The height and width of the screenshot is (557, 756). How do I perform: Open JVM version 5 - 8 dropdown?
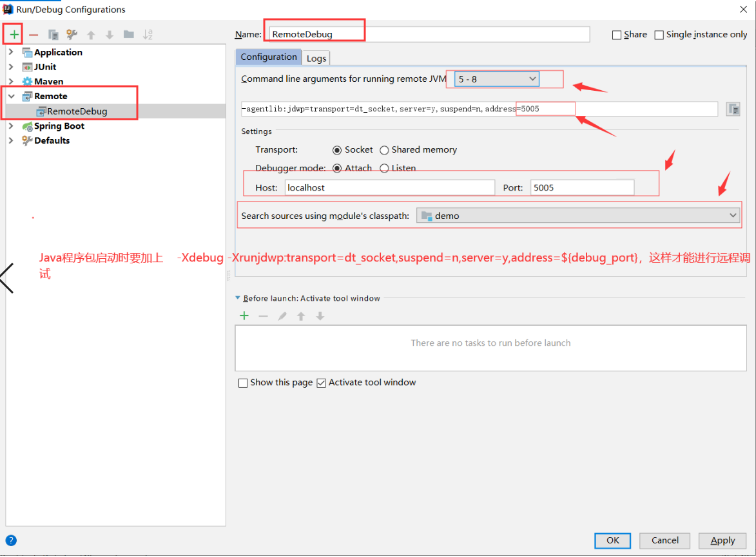tap(497, 79)
